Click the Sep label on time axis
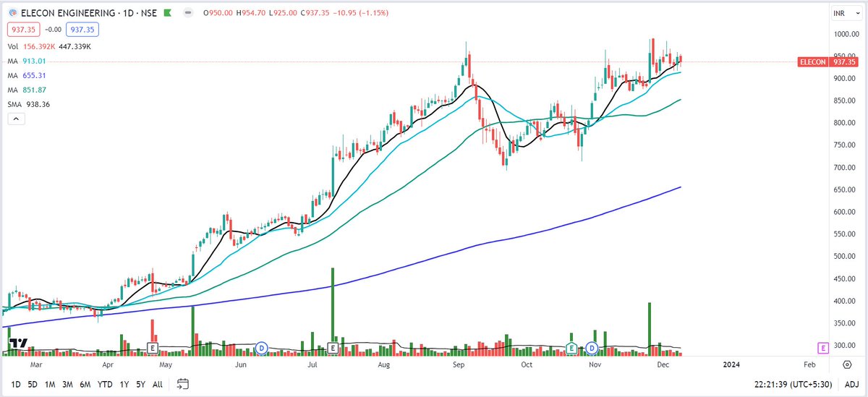The image size is (868, 397). [459, 365]
